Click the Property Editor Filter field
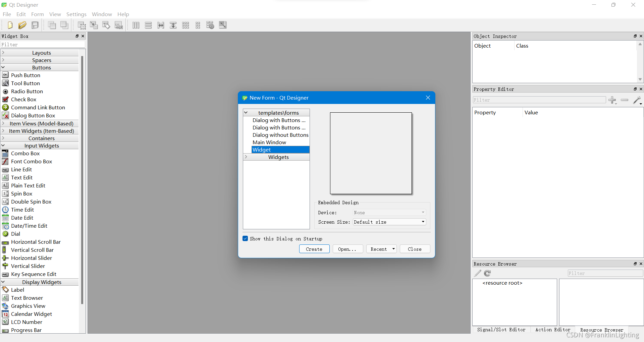The width and height of the screenshot is (644, 342). pyautogui.click(x=539, y=100)
